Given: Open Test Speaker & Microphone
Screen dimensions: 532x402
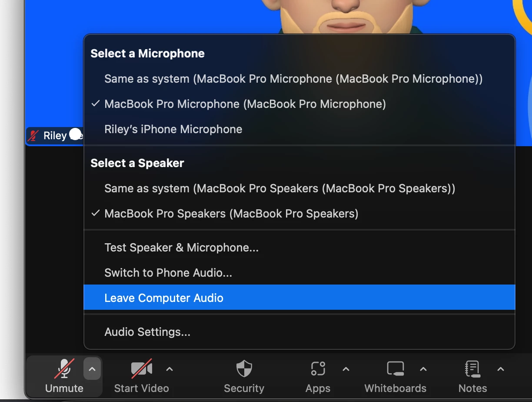Looking at the screenshot, I should [x=299, y=248].
